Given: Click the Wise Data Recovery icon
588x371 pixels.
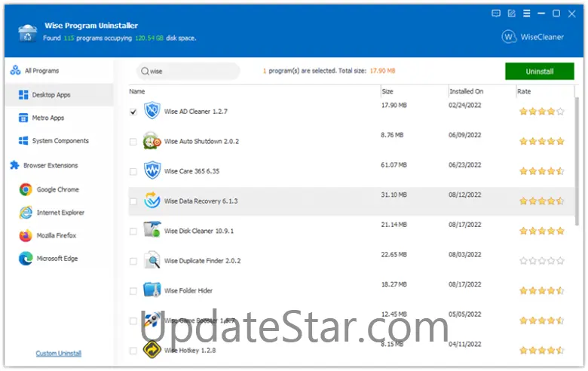Looking at the screenshot, I should point(152,201).
